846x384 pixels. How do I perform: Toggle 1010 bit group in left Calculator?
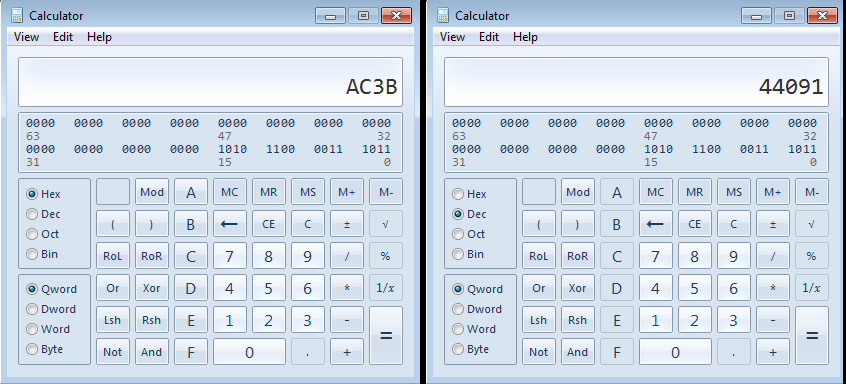233,149
